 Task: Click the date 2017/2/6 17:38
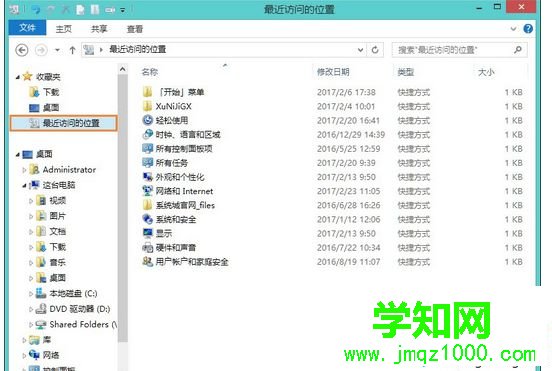(x=346, y=92)
